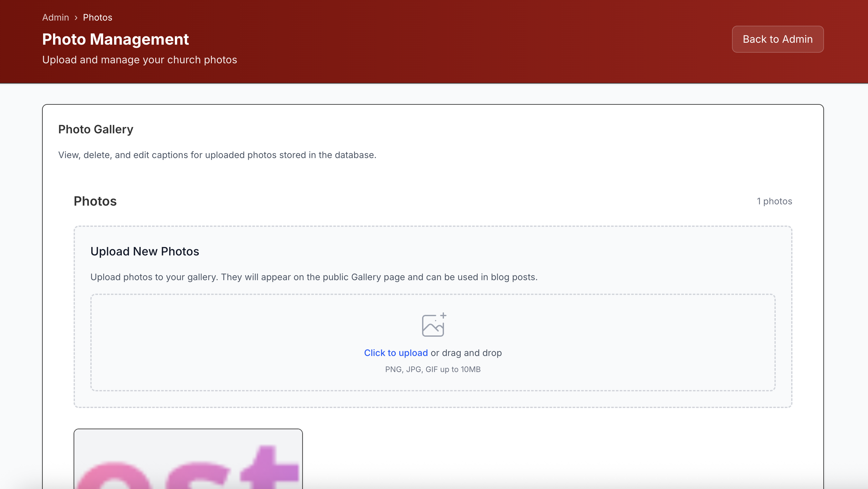Click the breadcrumb chevron separator
Viewport: 868px width, 489px height.
pyautogui.click(x=76, y=18)
